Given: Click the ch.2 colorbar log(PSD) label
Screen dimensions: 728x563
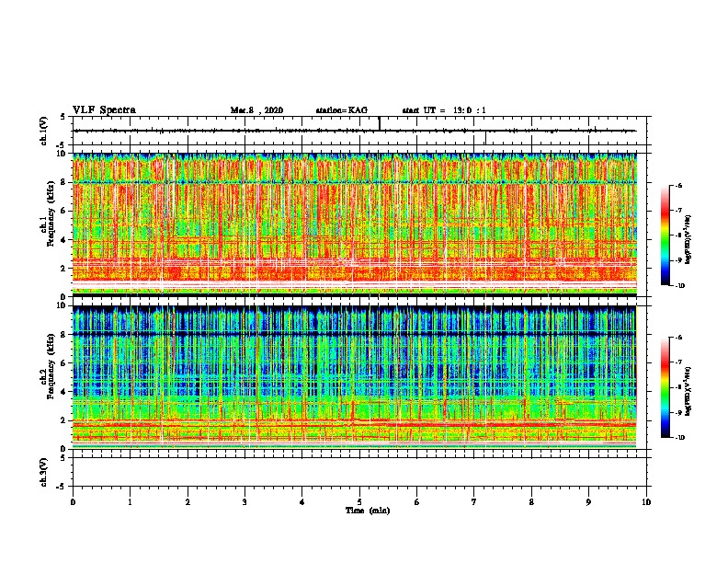Looking at the screenshot, I should (x=688, y=392).
